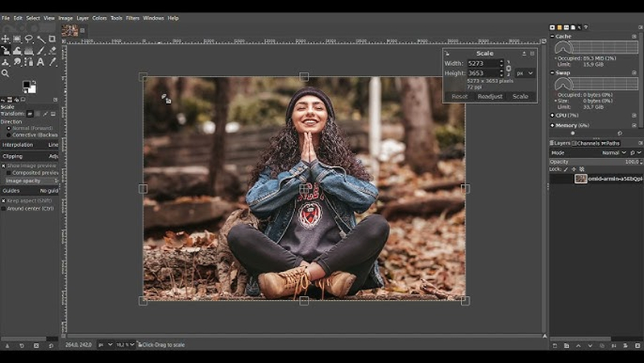Click delete layer icon at Layers panel bottom
The image size is (644, 363).
tap(638, 346)
